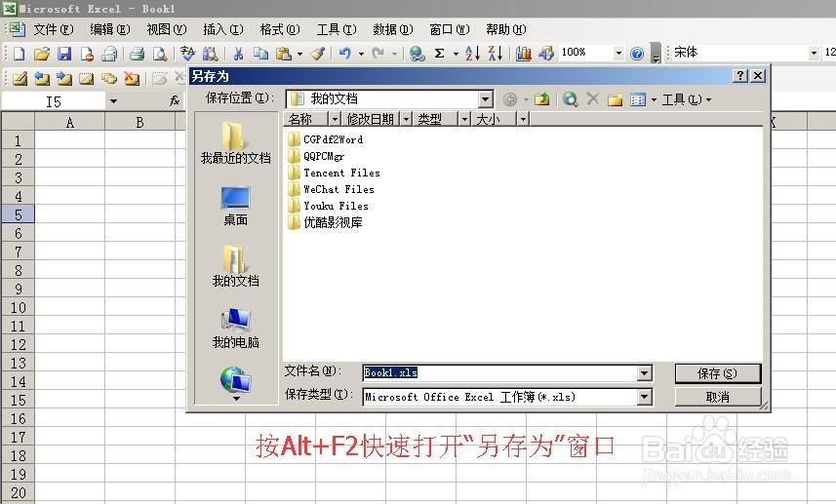
Task: Select Desktop (桌面) in places bar
Action: [235, 205]
